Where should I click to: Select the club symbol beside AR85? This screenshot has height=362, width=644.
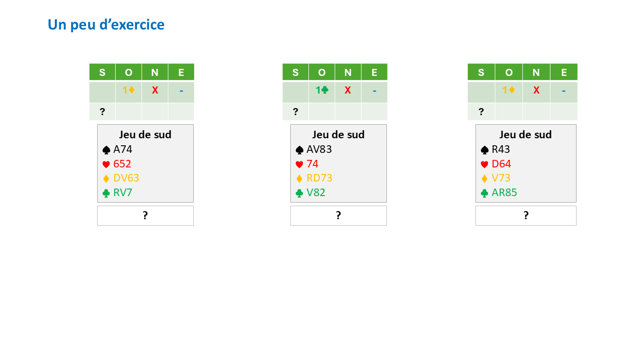[485, 193]
